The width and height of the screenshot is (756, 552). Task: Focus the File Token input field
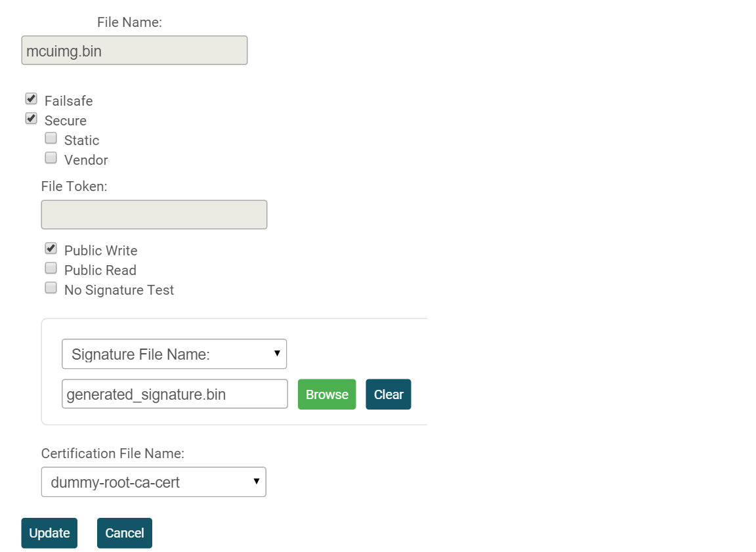(x=154, y=215)
